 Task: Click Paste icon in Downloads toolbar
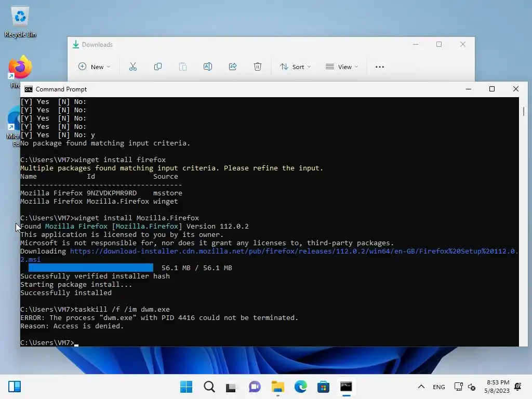pyautogui.click(x=182, y=66)
